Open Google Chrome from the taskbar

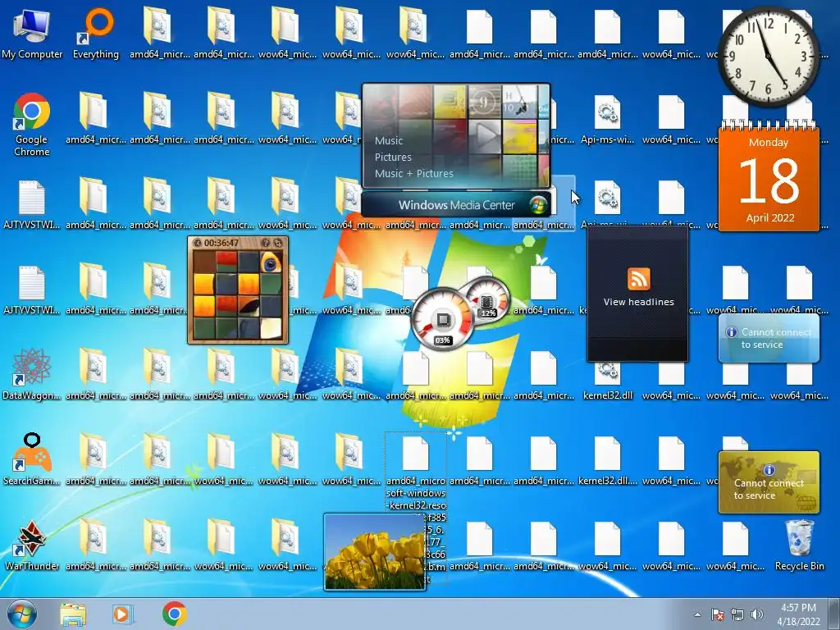point(174,614)
